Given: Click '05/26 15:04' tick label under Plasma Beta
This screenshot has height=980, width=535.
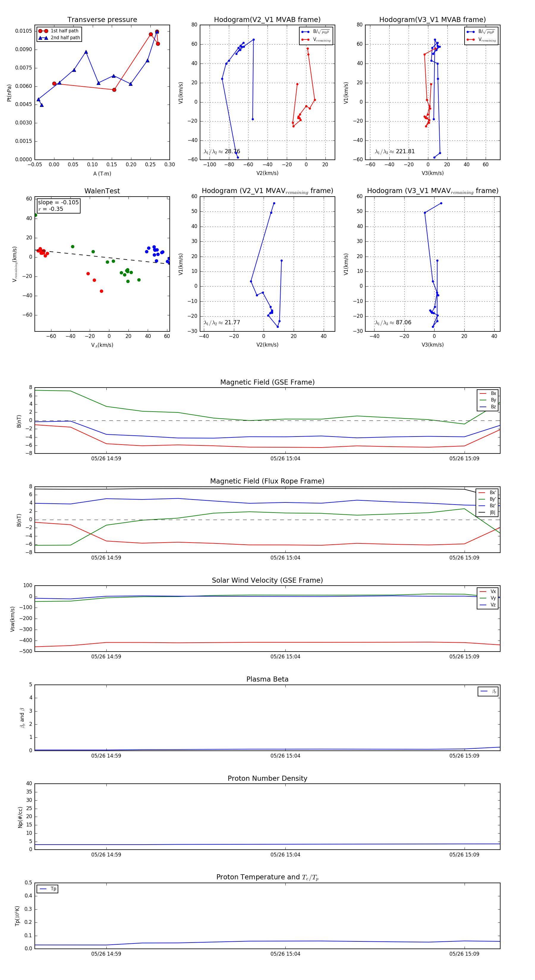Looking at the screenshot, I should tap(285, 755).
